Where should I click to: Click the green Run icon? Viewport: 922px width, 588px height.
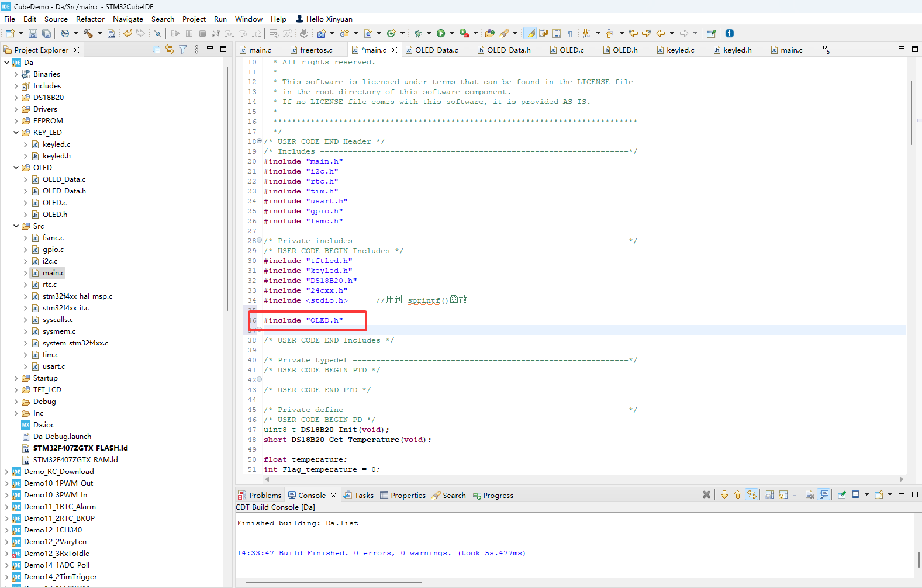point(441,33)
